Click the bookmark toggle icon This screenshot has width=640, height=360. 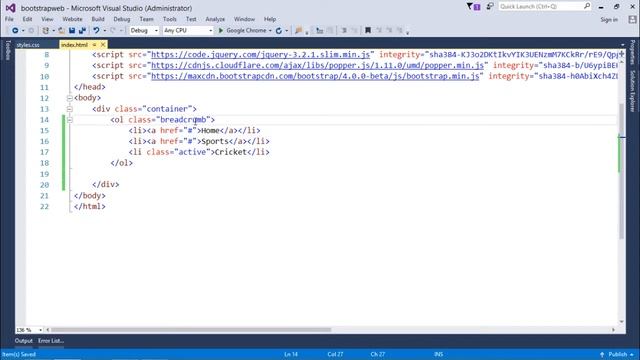tap(368, 31)
